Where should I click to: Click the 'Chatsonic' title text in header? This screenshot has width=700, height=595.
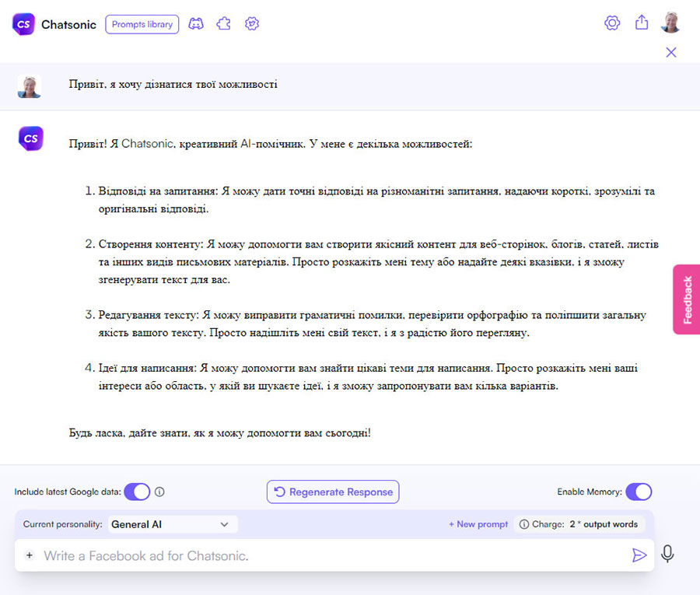[68, 25]
